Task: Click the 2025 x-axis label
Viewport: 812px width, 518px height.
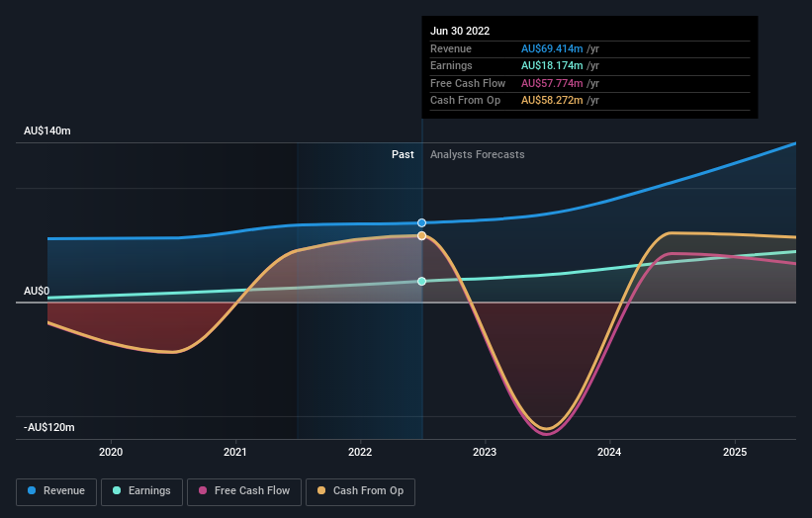Action: [735, 452]
